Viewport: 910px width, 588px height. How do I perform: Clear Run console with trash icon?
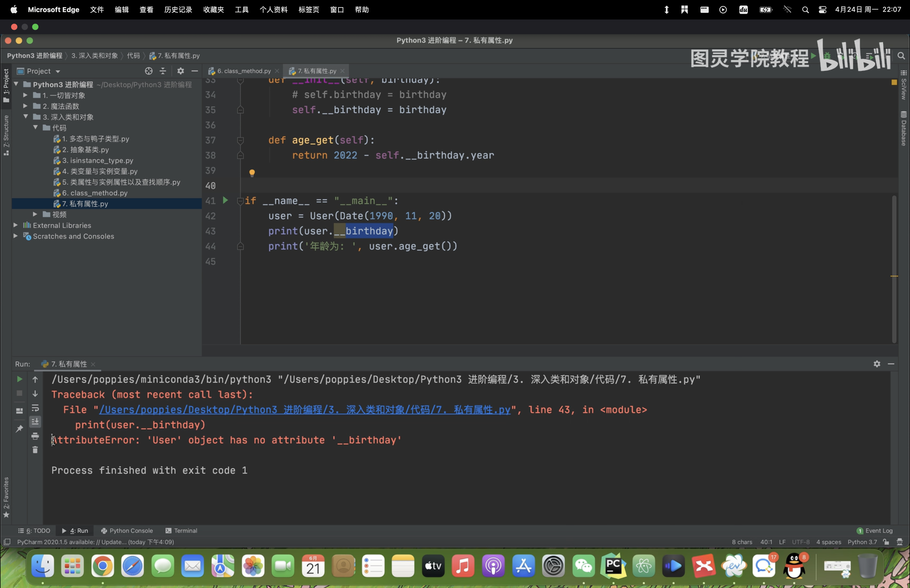(35, 450)
